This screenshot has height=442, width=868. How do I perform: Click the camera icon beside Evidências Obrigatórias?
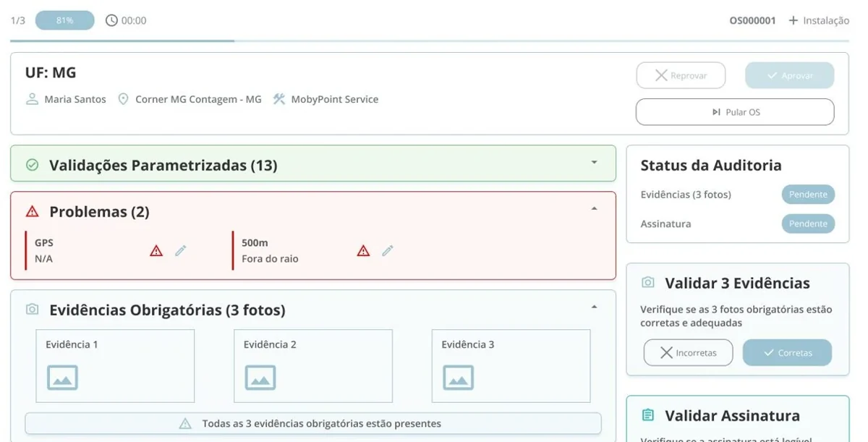coord(32,310)
